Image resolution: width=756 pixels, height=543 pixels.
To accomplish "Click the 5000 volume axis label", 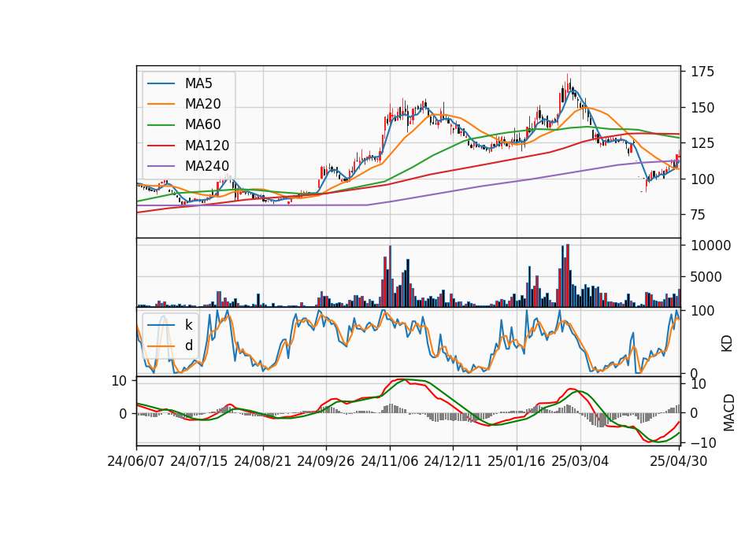I will pyautogui.click(x=706, y=277).
